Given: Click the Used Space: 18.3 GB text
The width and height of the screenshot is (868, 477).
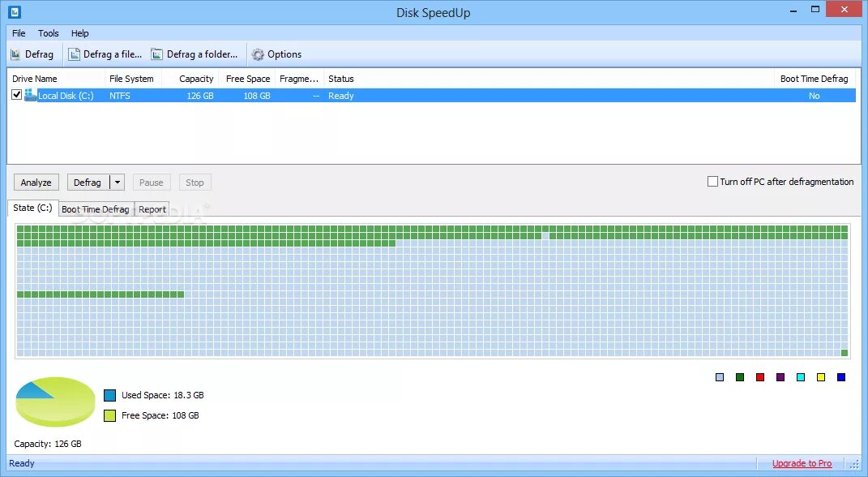Looking at the screenshot, I should point(163,395).
